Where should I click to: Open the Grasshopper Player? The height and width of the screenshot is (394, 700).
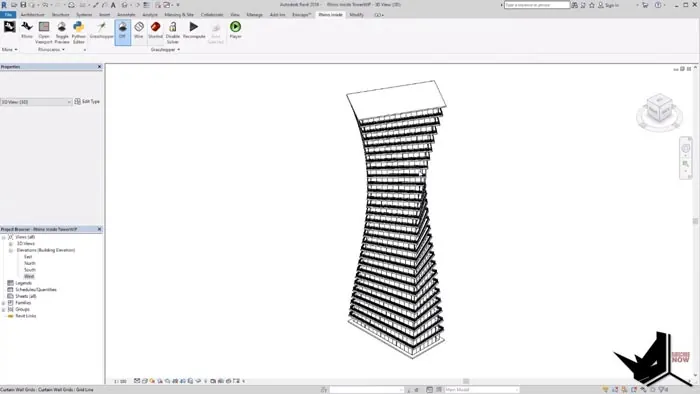tap(235, 30)
